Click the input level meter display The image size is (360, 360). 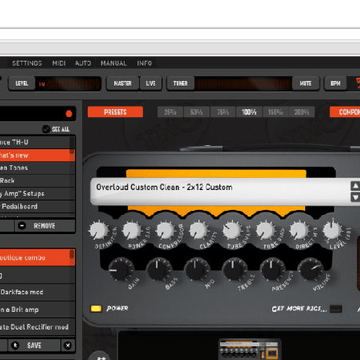pyautogui.click(x=68, y=84)
